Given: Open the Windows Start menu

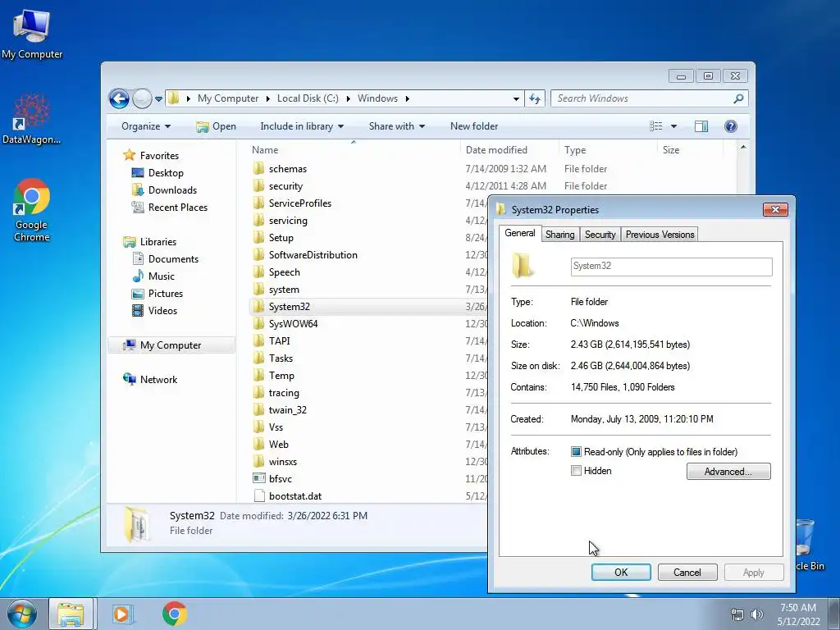Looking at the screenshot, I should 22,614.
